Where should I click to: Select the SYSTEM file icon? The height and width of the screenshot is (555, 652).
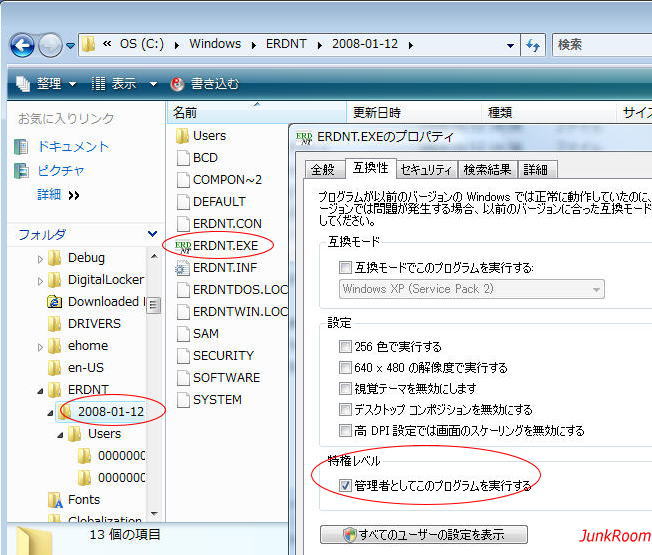[183, 400]
